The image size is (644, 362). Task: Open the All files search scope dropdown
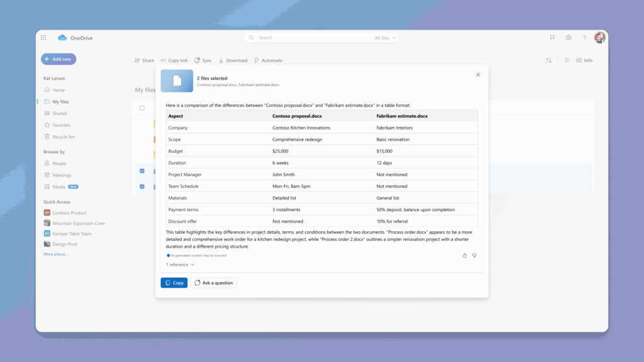385,38
